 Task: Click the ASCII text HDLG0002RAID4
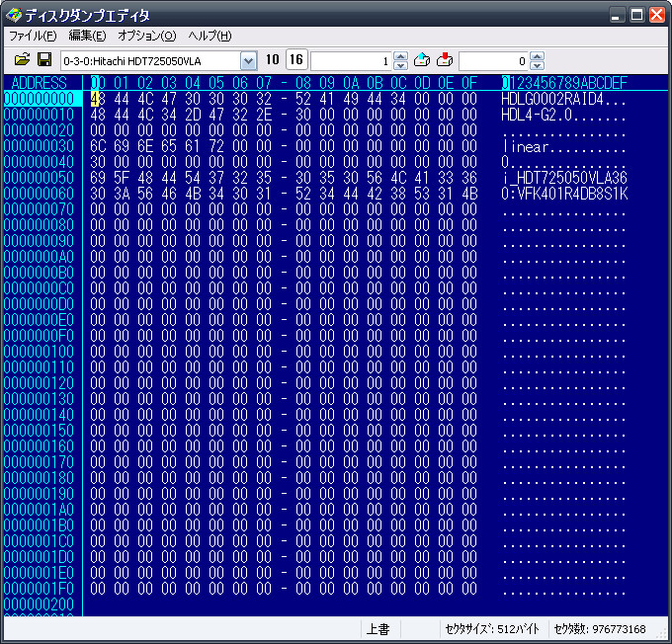pos(552,99)
